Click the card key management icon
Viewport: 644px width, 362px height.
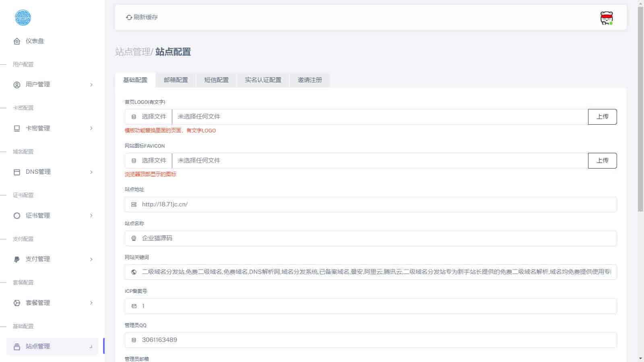(x=17, y=128)
